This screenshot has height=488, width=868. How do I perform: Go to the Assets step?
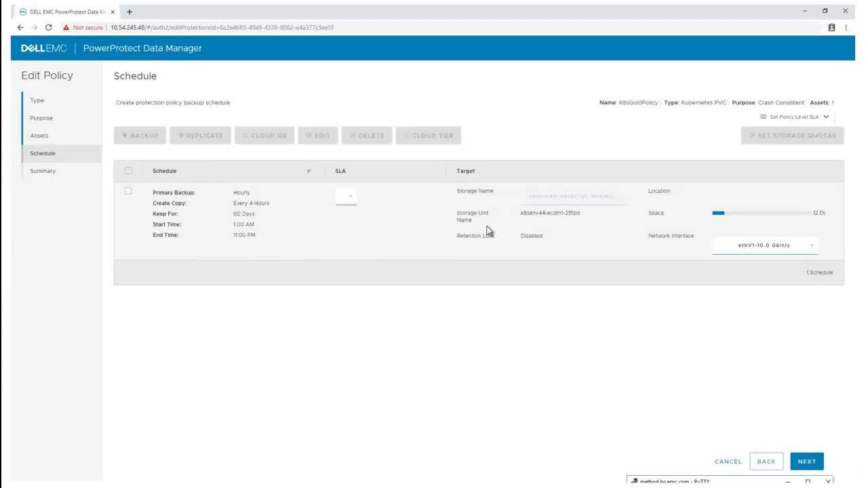point(39,136)
